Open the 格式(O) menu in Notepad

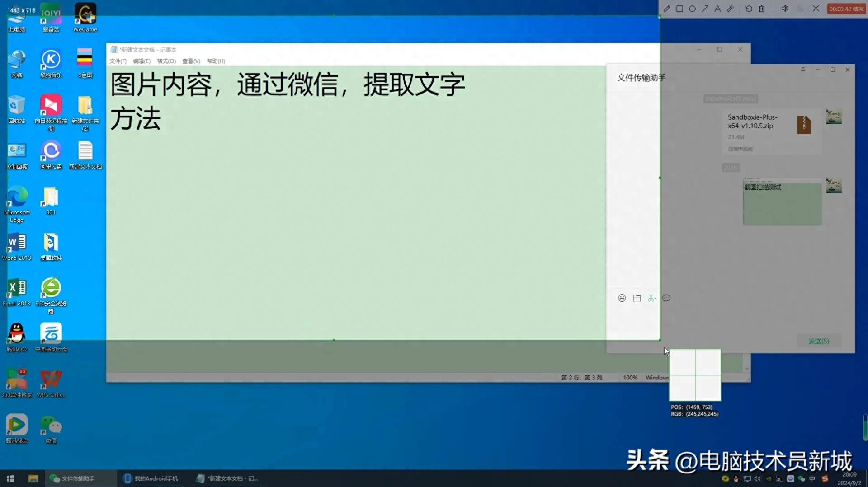point(166,61)
